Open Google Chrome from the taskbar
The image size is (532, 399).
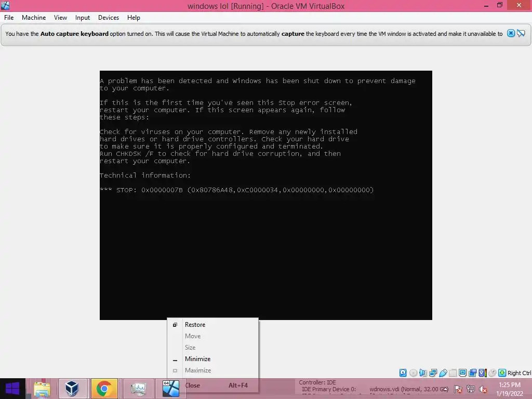104,389
